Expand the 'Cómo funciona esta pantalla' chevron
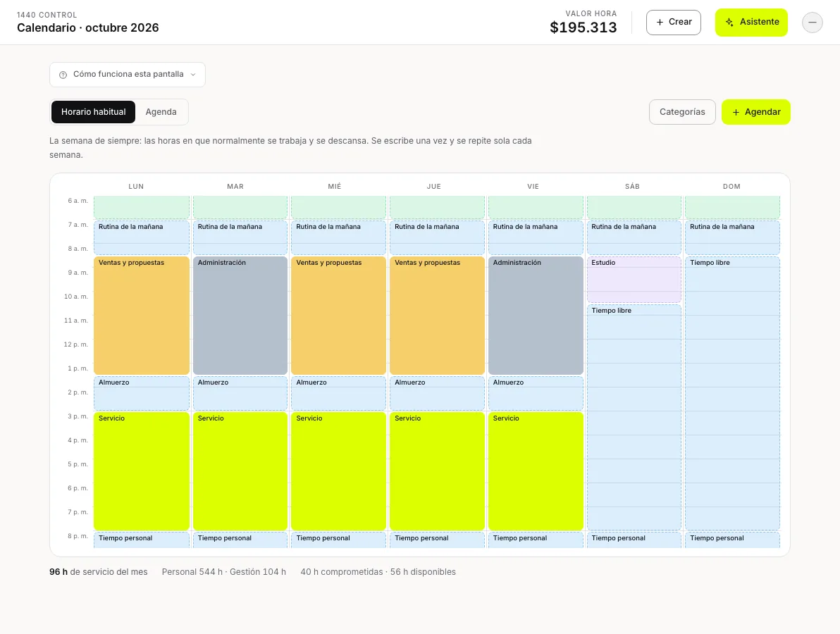Viewport: 840px width, 634px height. pos(193,75)
